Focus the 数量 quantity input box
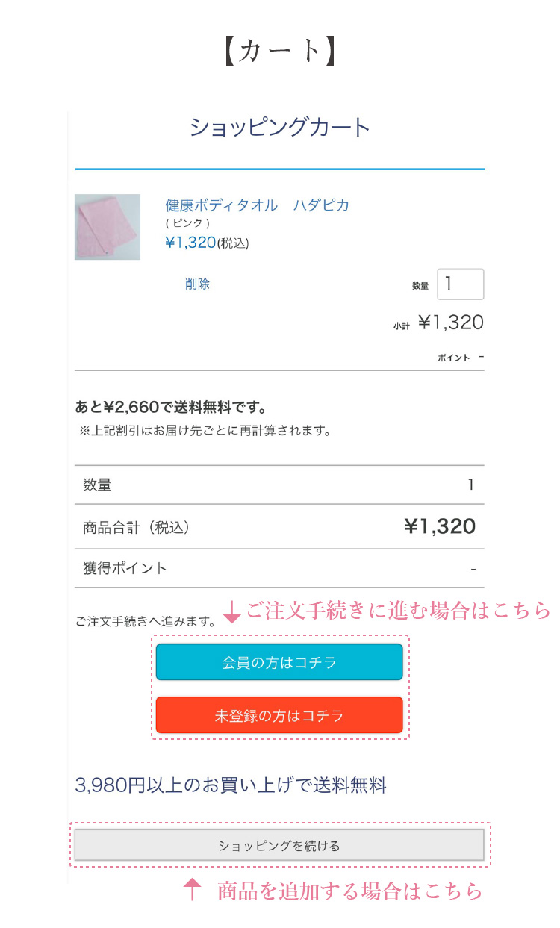 [460, 284]
